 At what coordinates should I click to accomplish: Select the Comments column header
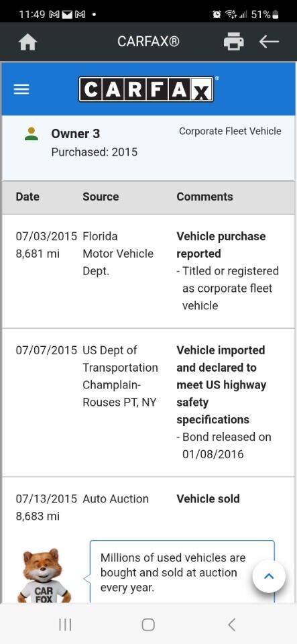[204, 197]
